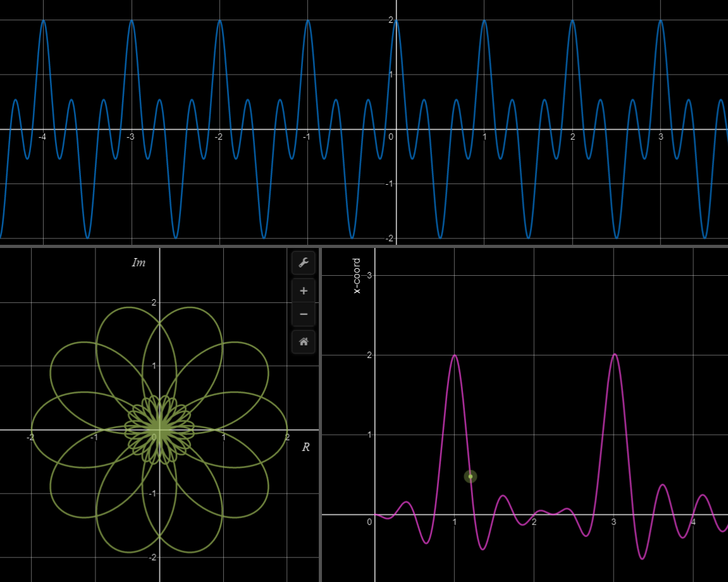Tap the house-shaped default view icon

point(303,342)
